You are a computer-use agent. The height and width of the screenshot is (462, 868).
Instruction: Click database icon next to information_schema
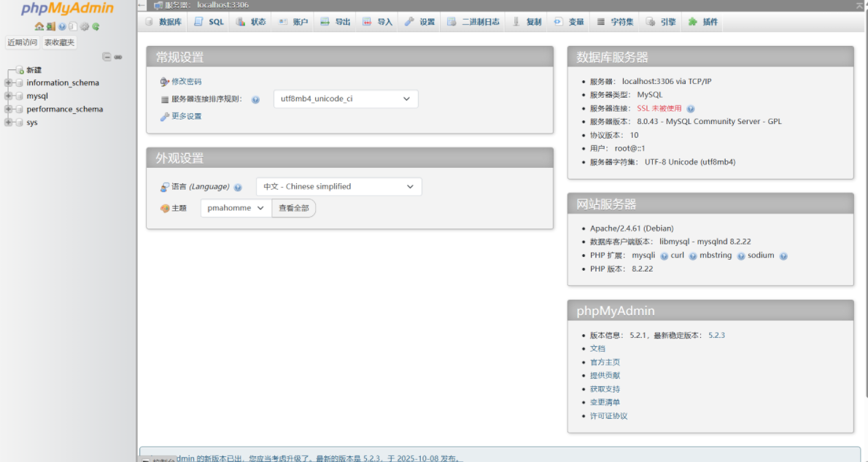(x=20, y=83)
